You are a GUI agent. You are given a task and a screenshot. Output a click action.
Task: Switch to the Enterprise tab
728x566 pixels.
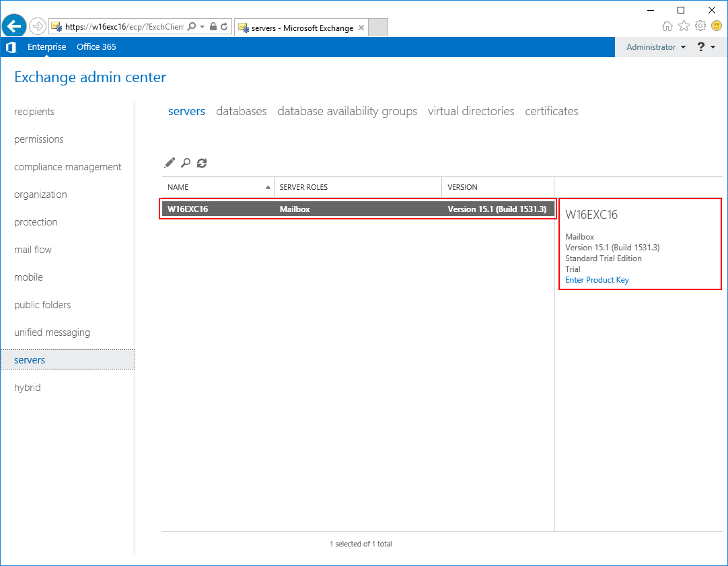pyautogui.click(x=47, y=47)
